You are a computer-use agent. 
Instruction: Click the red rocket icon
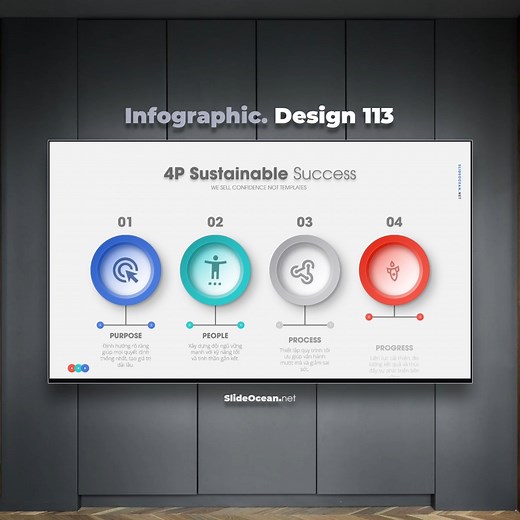[x=393, y=271]
